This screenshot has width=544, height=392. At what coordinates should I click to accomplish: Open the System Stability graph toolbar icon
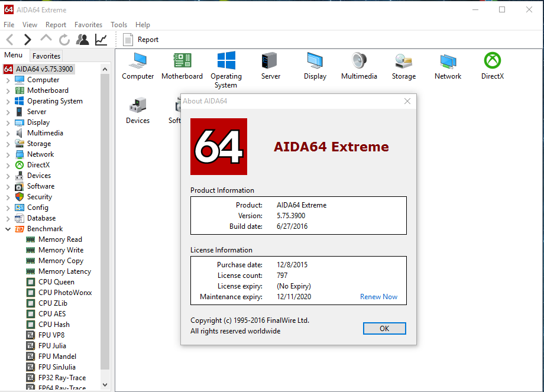(x=101, y=39)
